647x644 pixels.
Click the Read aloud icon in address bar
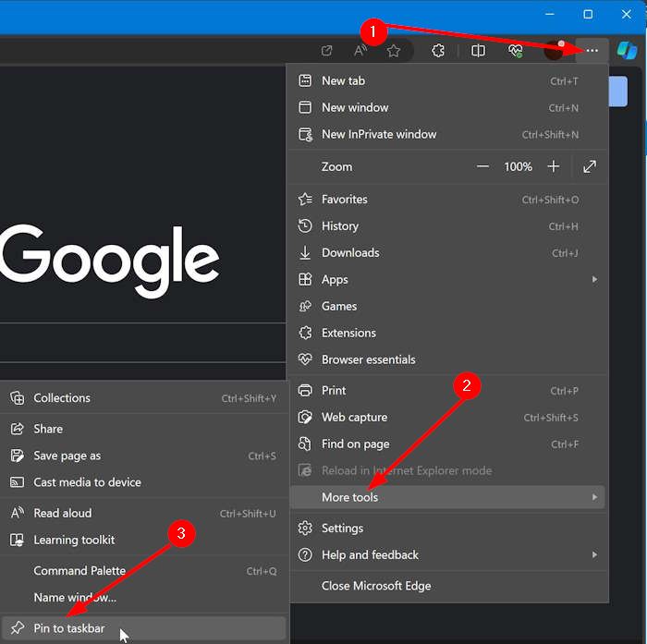(360, 51)
